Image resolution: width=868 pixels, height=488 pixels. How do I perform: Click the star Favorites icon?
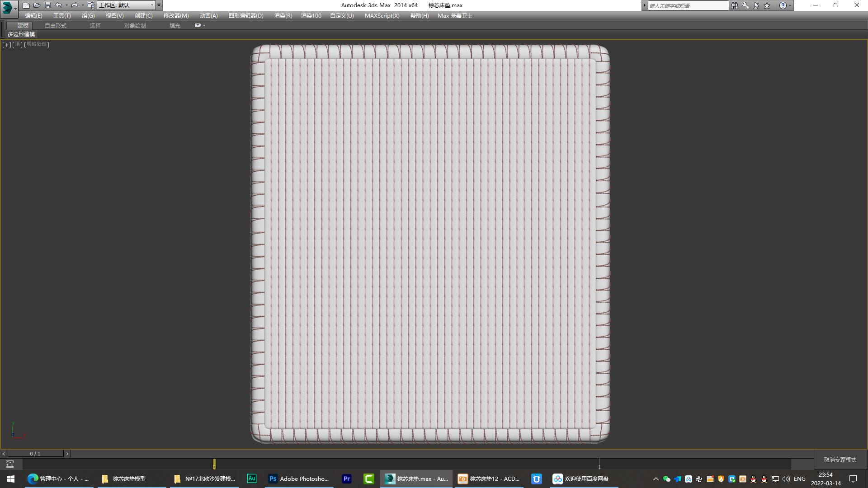tap(767, 5)
